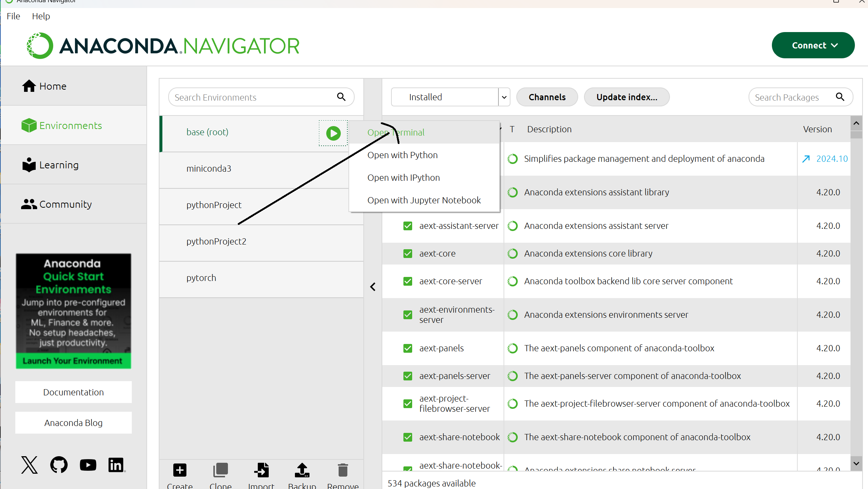868x489 pixels.
Task: Focus the Search Environments field
Action: [x=261, y=97]
